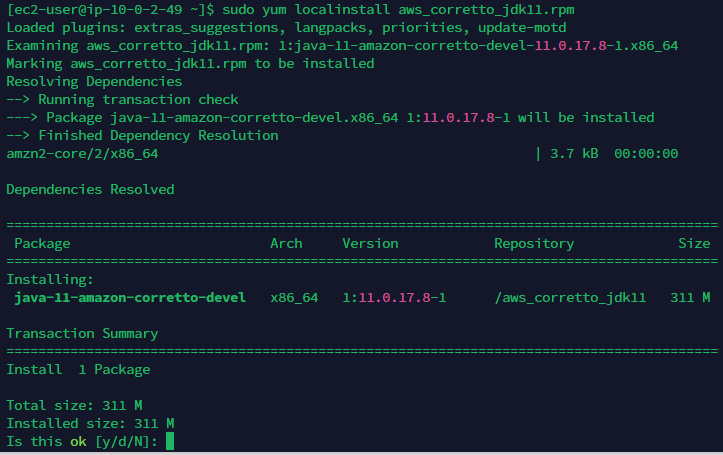Click the 'Examining aws_corretto_jdk11.rpm' line
Screen dimensions: 723x455
tap(342, 46)
